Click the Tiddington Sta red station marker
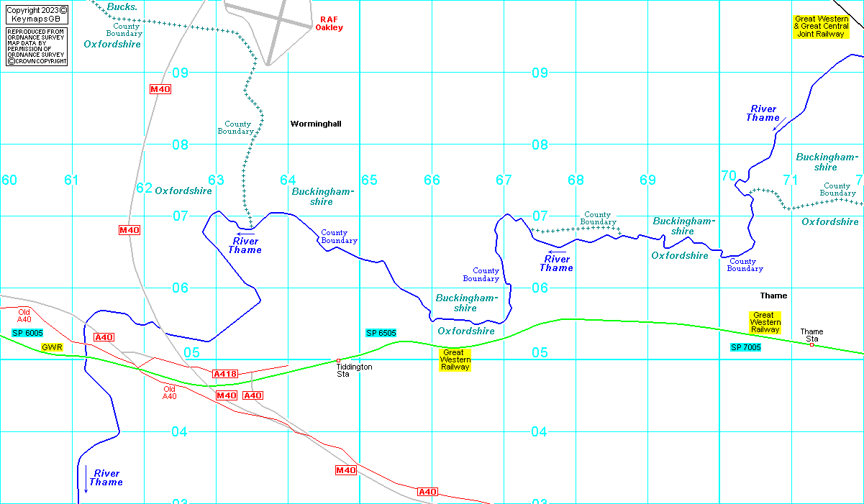This screenshot has width=864, height=504. 339,360
